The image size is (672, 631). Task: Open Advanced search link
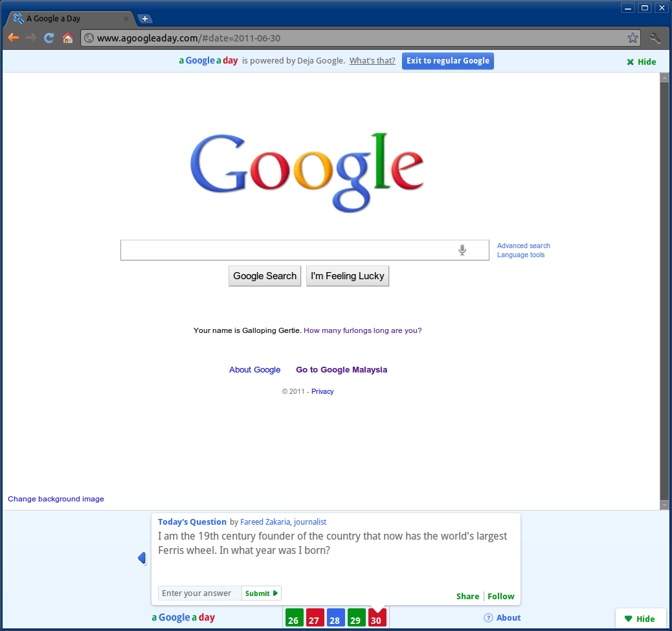523,246
